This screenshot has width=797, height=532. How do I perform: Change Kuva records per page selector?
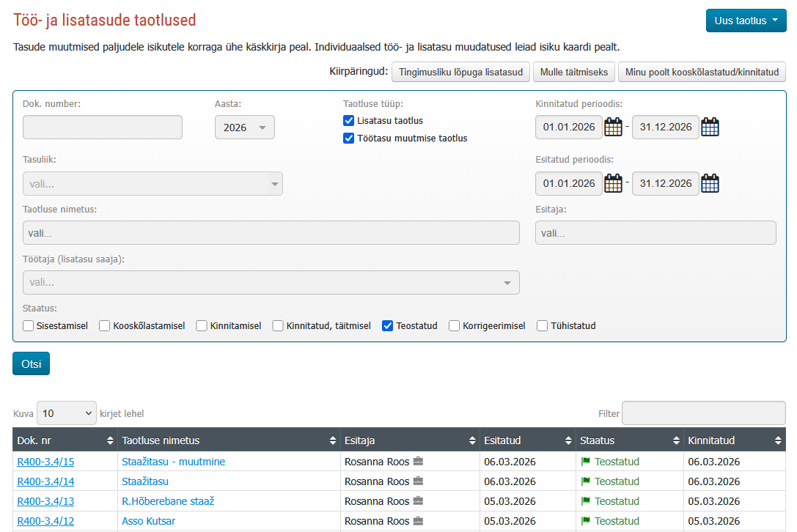tap(67, 413)
